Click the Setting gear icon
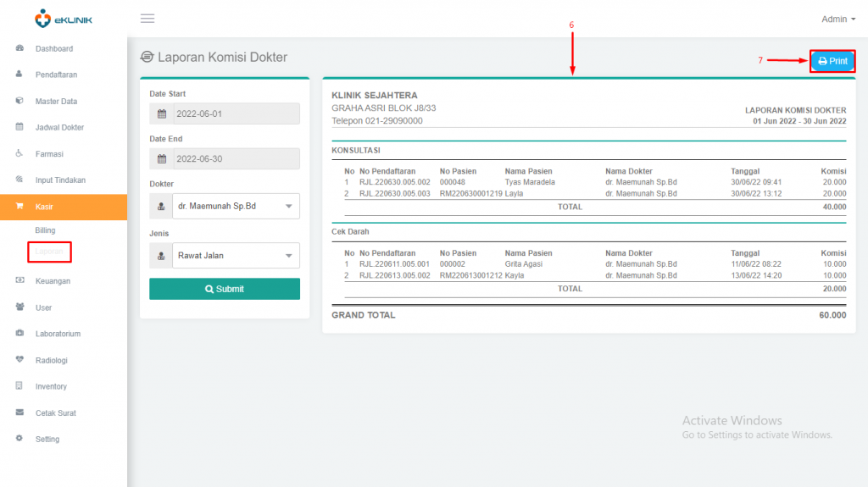 coord(19,439)
